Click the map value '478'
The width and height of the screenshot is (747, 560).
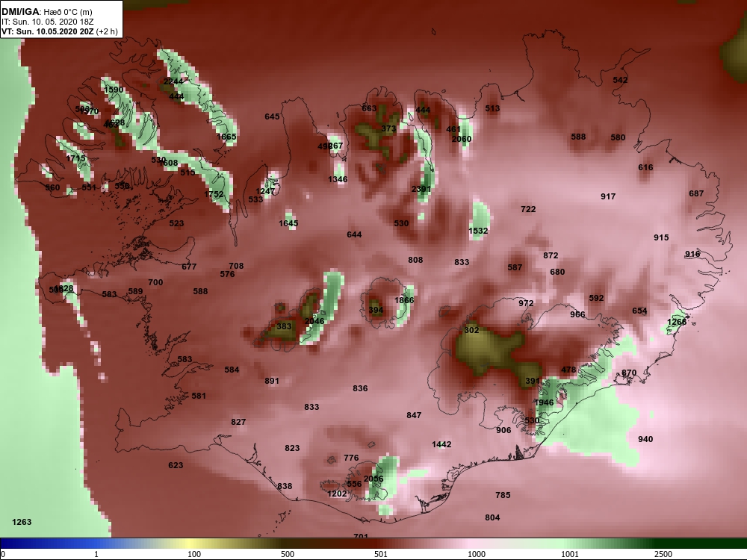pyautogui.click(x=568, y=370)
